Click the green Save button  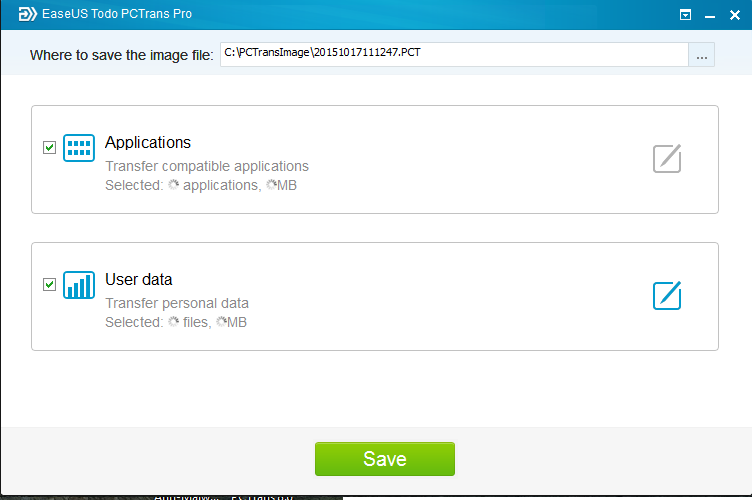coord(385,459)
